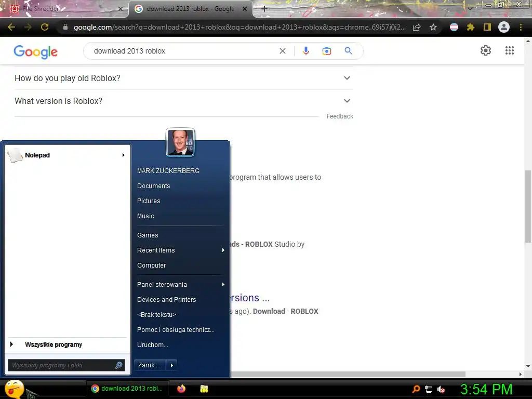Viewport: 532px width, 399px height.
Task: Open the Chrome profile avatar icon
Action: point(504,27)
